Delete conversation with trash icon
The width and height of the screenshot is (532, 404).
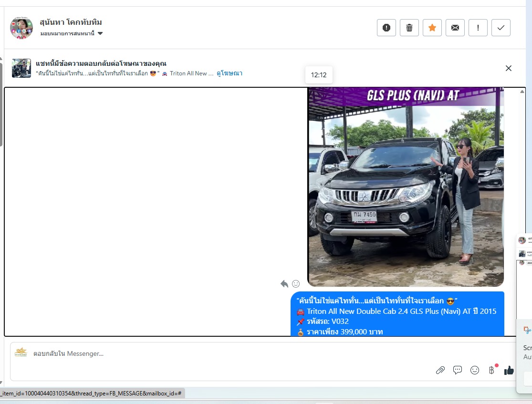[409, 28]
